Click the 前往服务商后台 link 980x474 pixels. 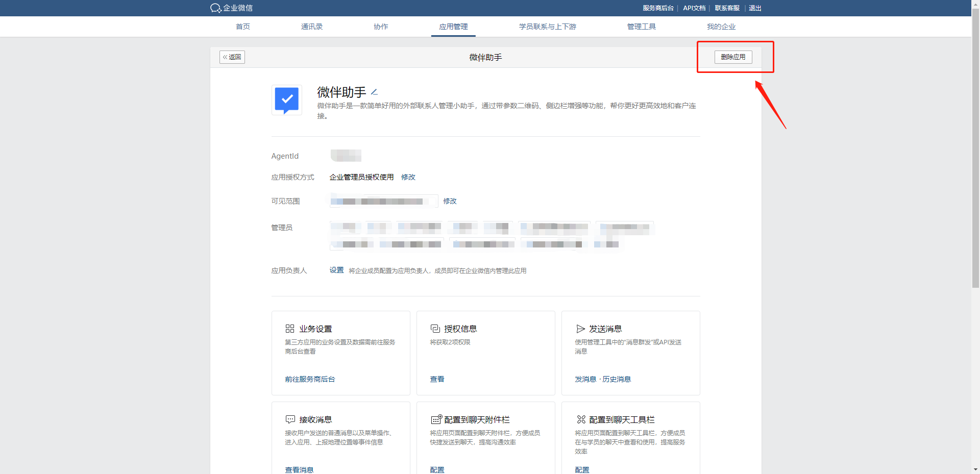click(x=310, y=379)
